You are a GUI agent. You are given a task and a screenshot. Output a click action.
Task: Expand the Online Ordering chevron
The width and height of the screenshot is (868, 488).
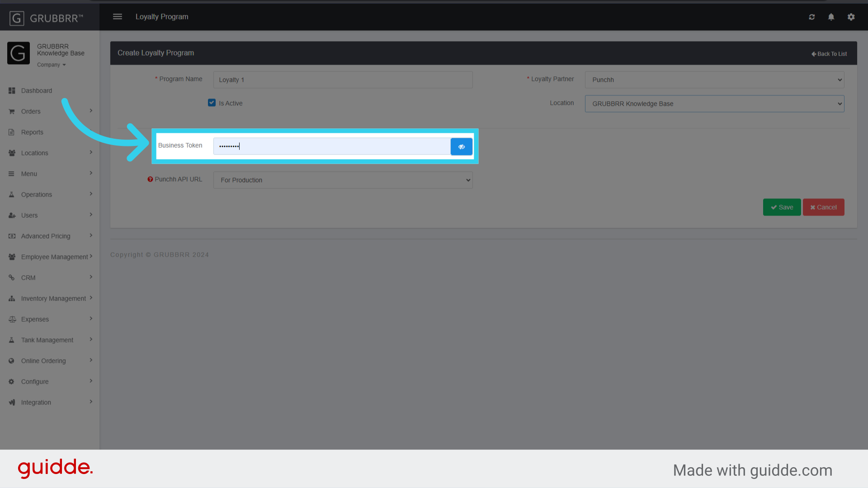(x=91, y=360)
